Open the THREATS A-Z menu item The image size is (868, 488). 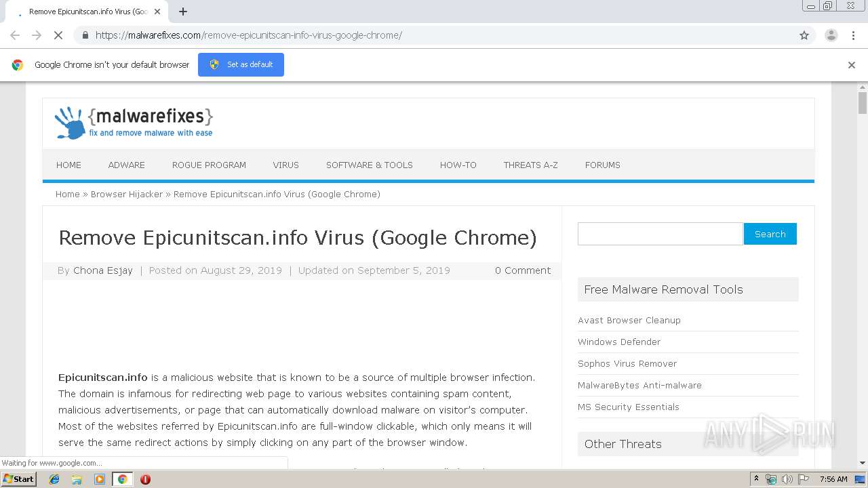click(530, 165)
